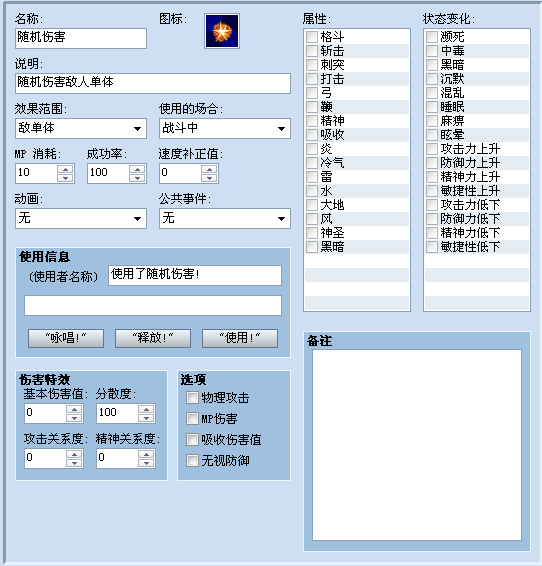Viewport: 542px width, 566px height.
Task: Decrease 分散度 with down arrow
Action: (146, 418)
